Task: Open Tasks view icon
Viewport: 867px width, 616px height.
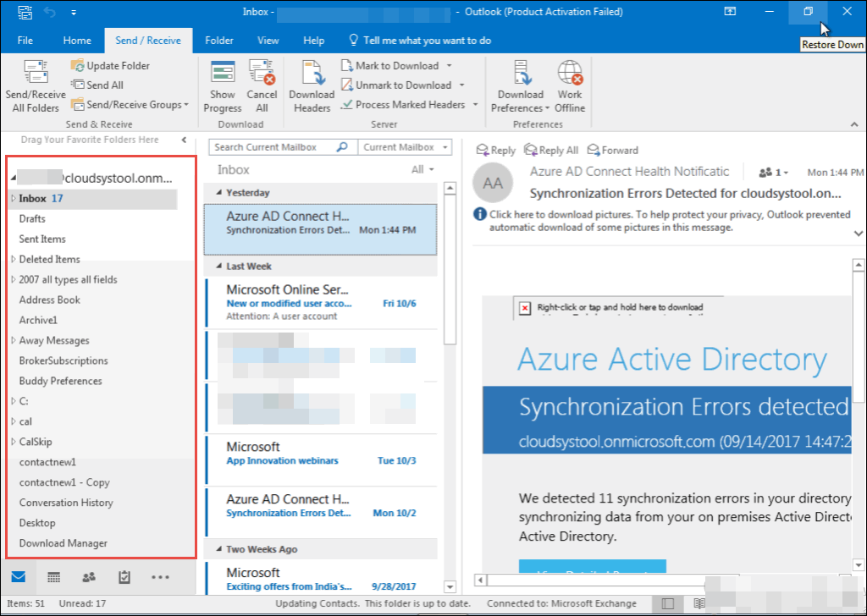Action: coord(124,577)
